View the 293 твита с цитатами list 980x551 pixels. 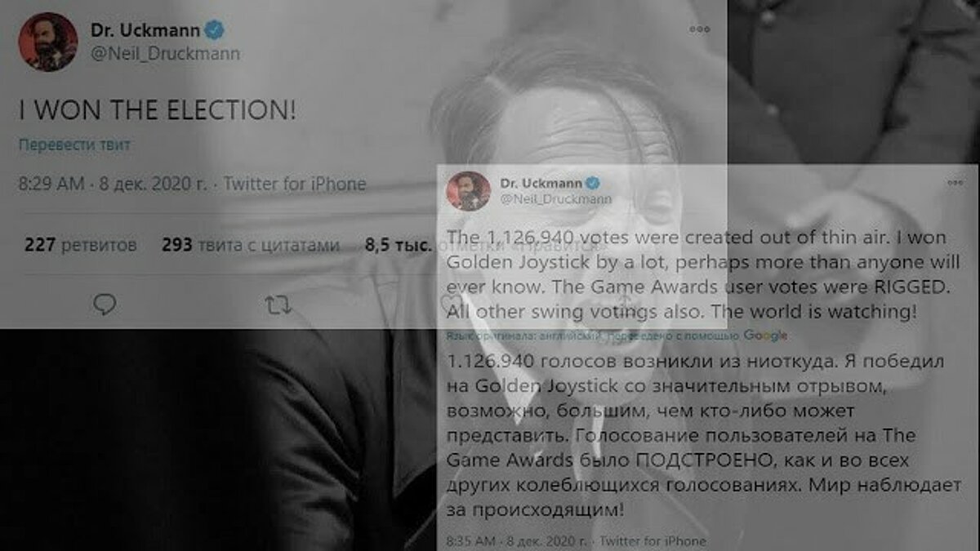pyautogui.click(x=250, y=244)
